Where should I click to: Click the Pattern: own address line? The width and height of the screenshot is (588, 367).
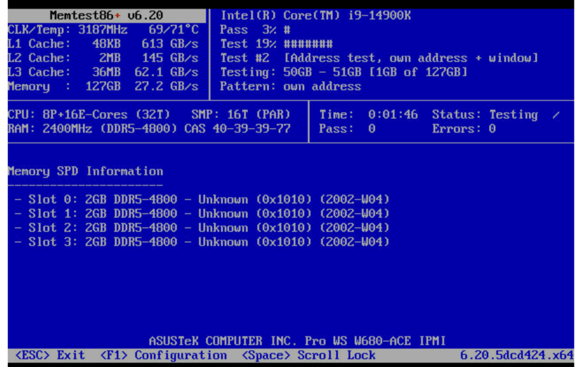(290, 86)
